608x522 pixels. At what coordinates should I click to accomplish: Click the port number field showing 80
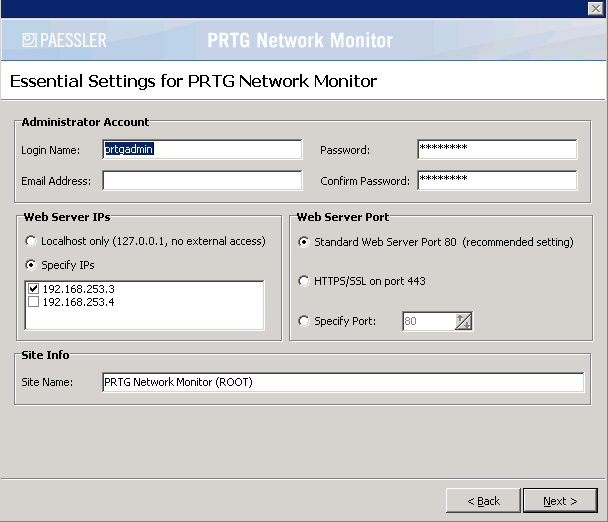pyautogui.click(x=429, y=321)
